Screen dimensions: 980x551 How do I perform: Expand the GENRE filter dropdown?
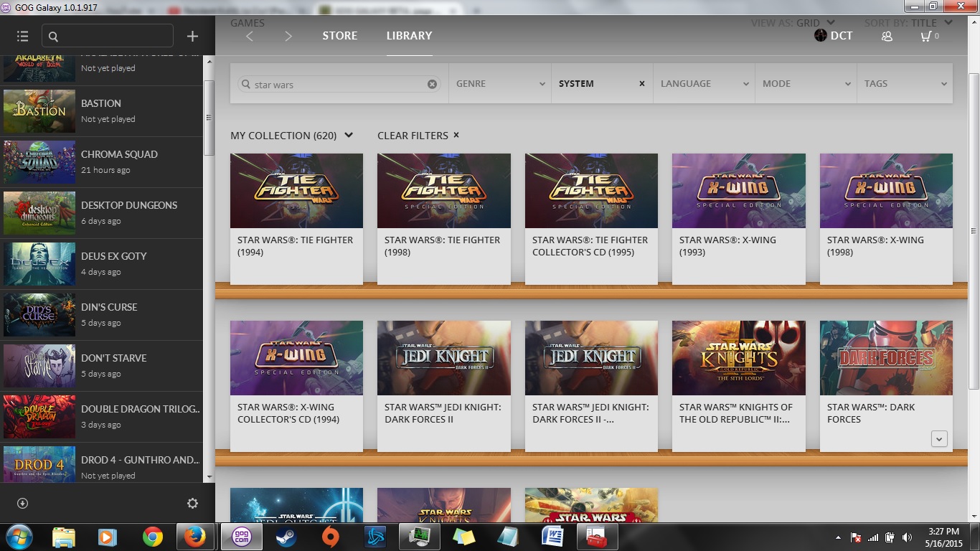[x=500, y=83]
